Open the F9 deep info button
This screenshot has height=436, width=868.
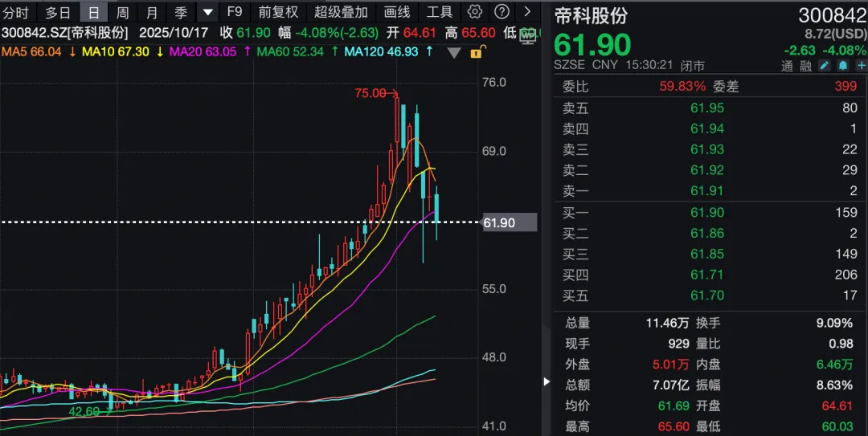pyautogui.click(x=235, y=12)
